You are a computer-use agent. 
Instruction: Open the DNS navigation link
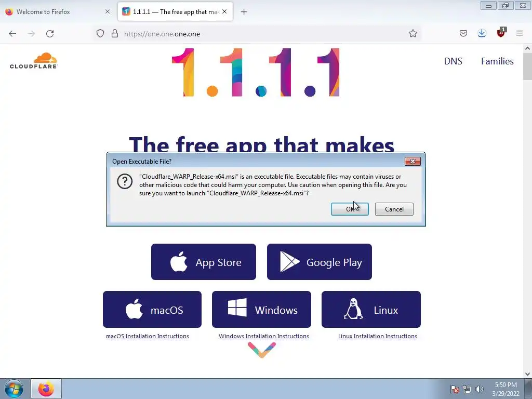453,61
